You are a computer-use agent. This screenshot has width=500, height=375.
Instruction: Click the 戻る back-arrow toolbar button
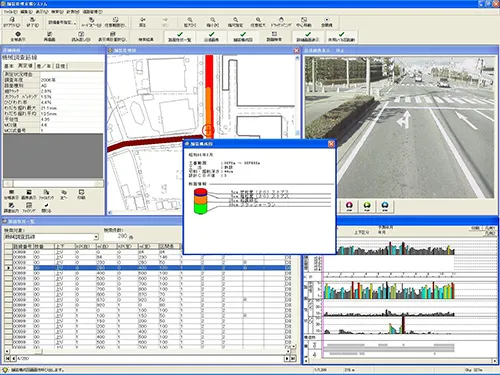142,22
